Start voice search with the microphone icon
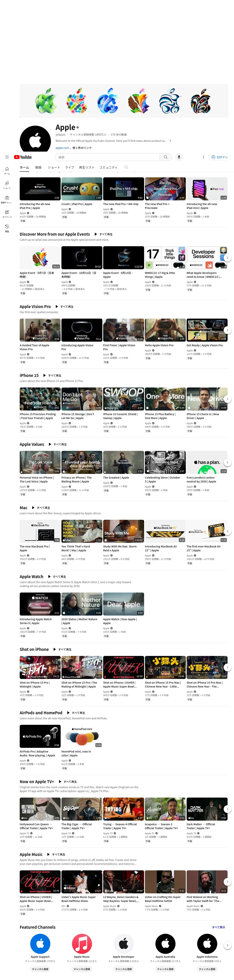The width and height of the screenshot is (234, 980). pos(179,157)
